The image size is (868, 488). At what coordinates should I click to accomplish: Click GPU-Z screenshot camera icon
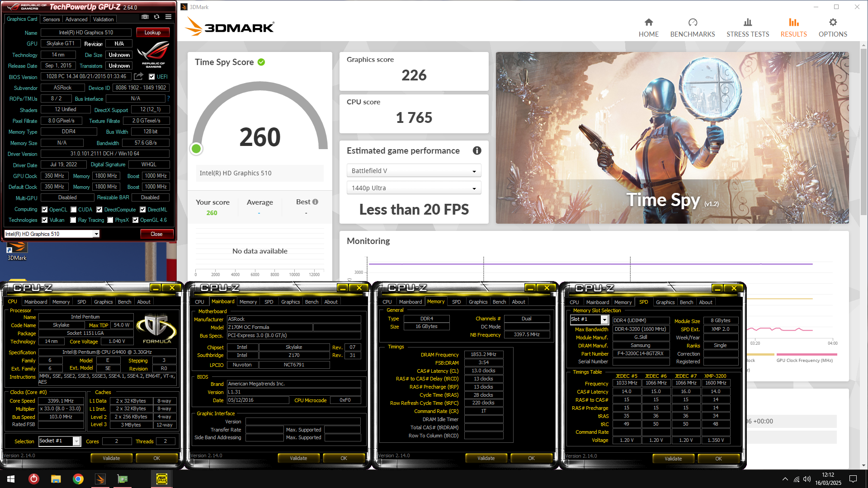[145, 17]
